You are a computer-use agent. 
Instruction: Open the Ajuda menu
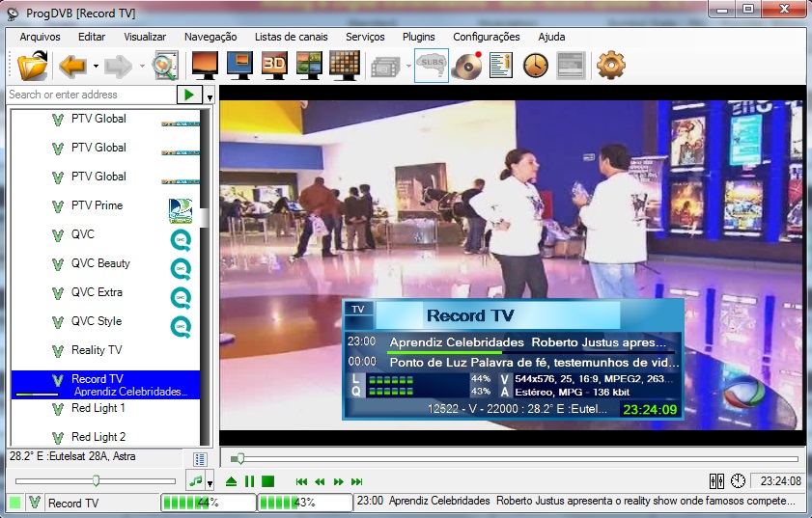coord(551,37)
